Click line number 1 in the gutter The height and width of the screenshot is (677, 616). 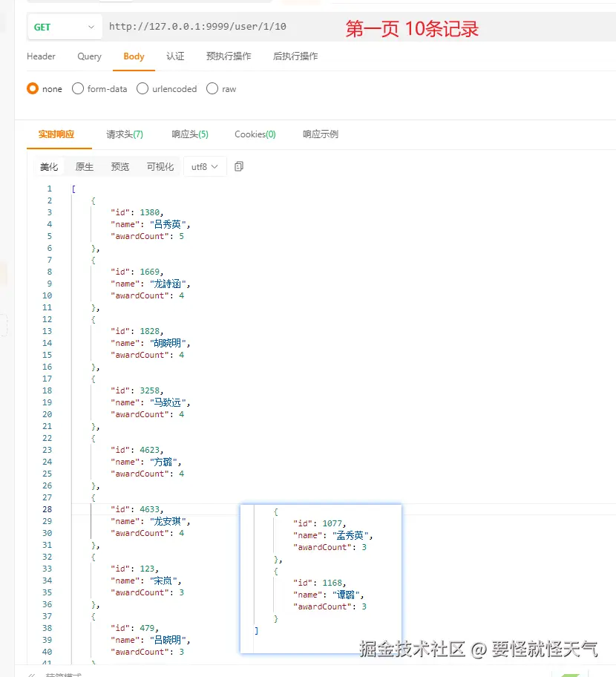coord(49,189)
